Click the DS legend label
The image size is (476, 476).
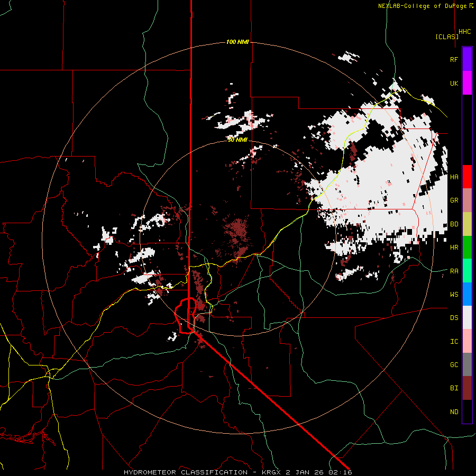coord(454,318)
